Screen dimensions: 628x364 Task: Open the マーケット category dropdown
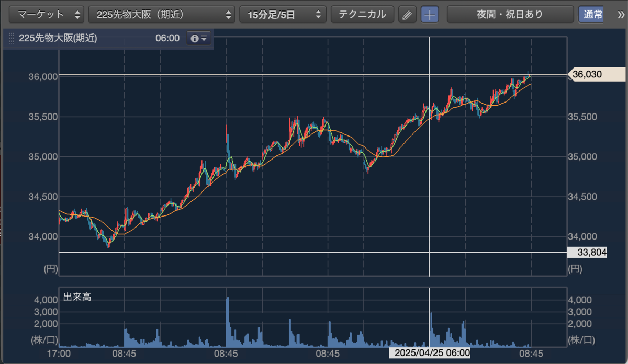pos(47,14)
